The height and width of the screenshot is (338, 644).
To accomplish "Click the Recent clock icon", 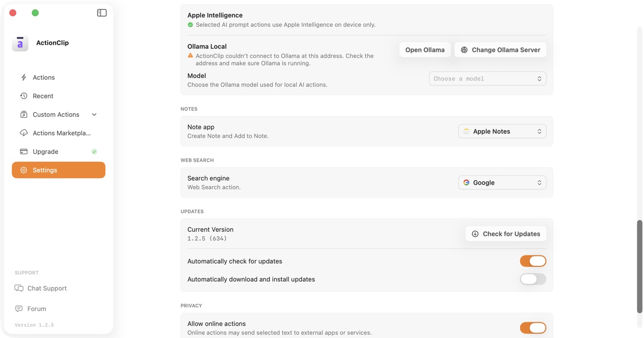I will click(23, 96).
